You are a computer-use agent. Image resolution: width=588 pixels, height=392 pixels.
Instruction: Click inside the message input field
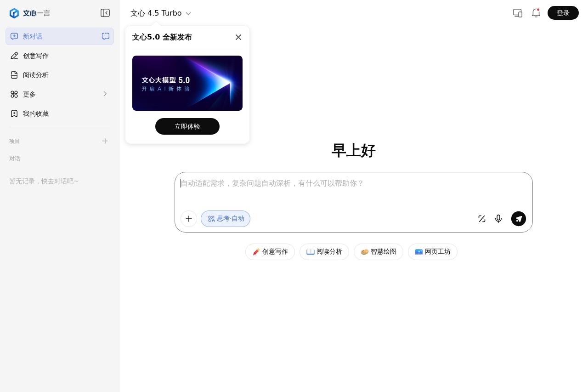coord(322,183)
